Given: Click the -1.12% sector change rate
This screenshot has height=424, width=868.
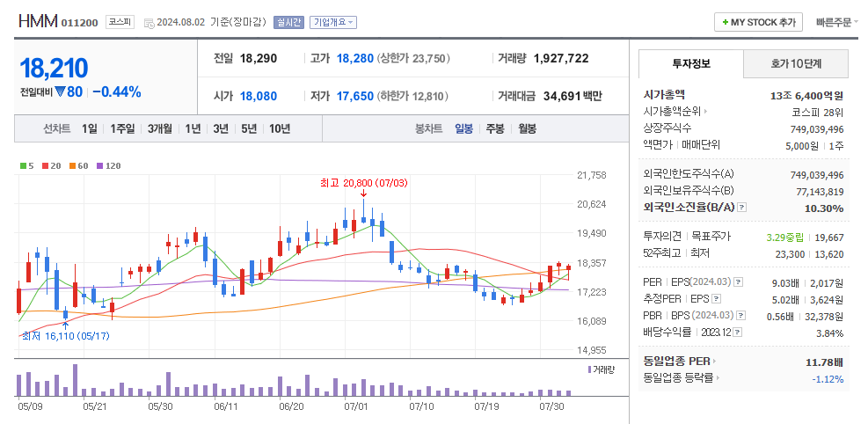Looking at the screenshot, I should [828, 379].
